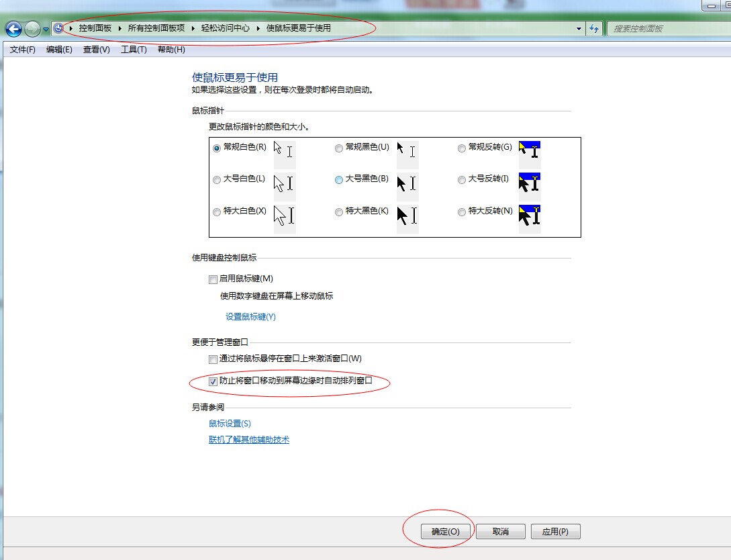Enable the 启用鼠标键(M) checkbox
The width and height of the screenshot is (731, 560).
(x=213, y=279)
